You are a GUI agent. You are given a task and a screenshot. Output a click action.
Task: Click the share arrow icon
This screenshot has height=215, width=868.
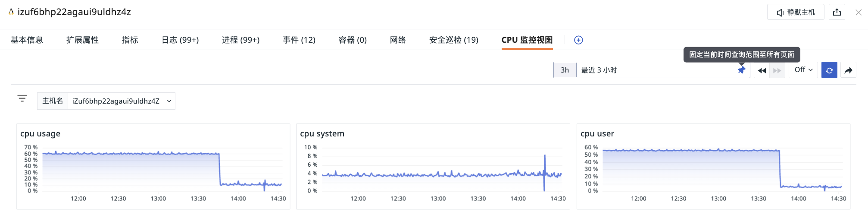(848, 70)
